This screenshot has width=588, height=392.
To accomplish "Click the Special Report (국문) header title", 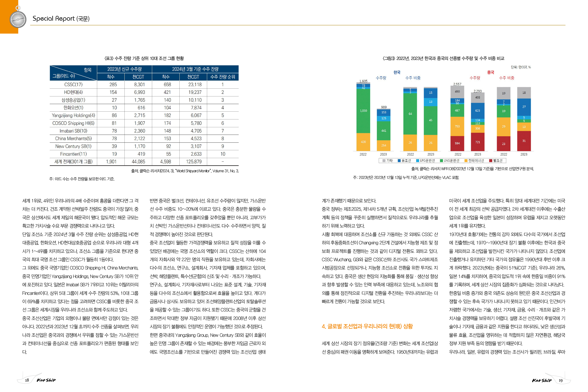I will (x=61, y=18).
